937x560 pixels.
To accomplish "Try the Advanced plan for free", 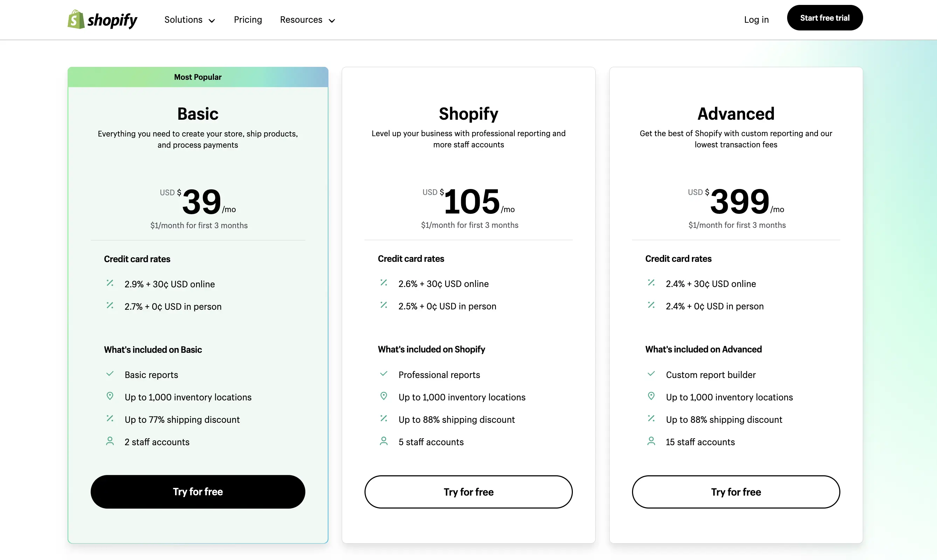I will [x=735, y=491].
